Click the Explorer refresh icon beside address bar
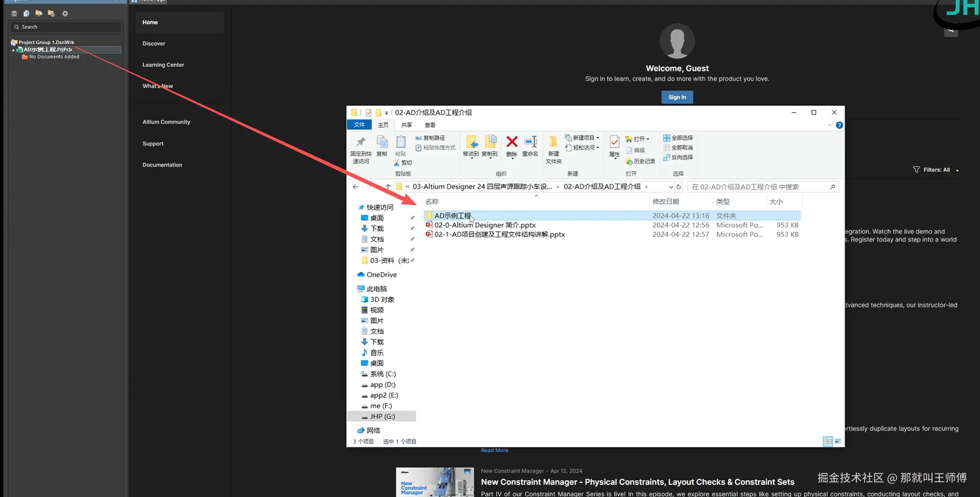Image resolution: width=980 pixels, height=497 pixels. click(x=678, y=187)
